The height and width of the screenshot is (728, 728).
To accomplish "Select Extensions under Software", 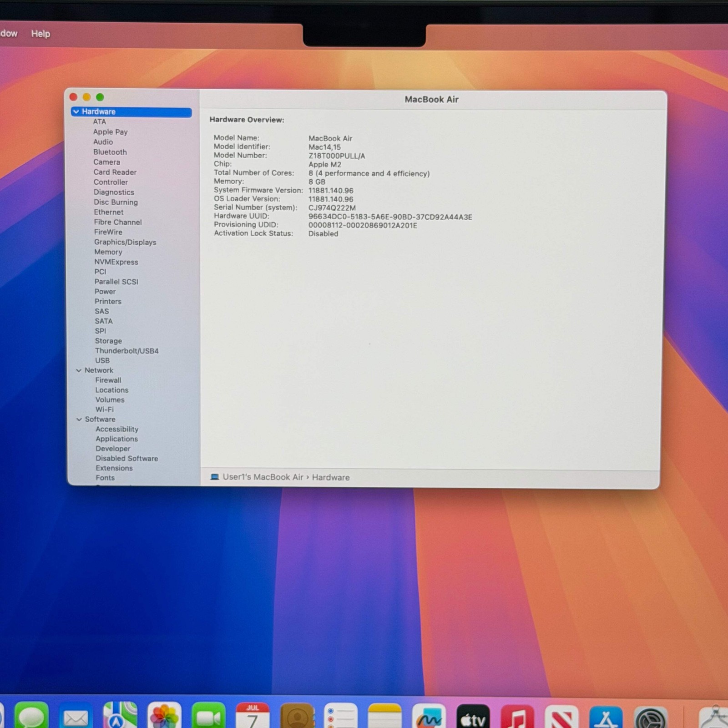I will pos(114,468).
